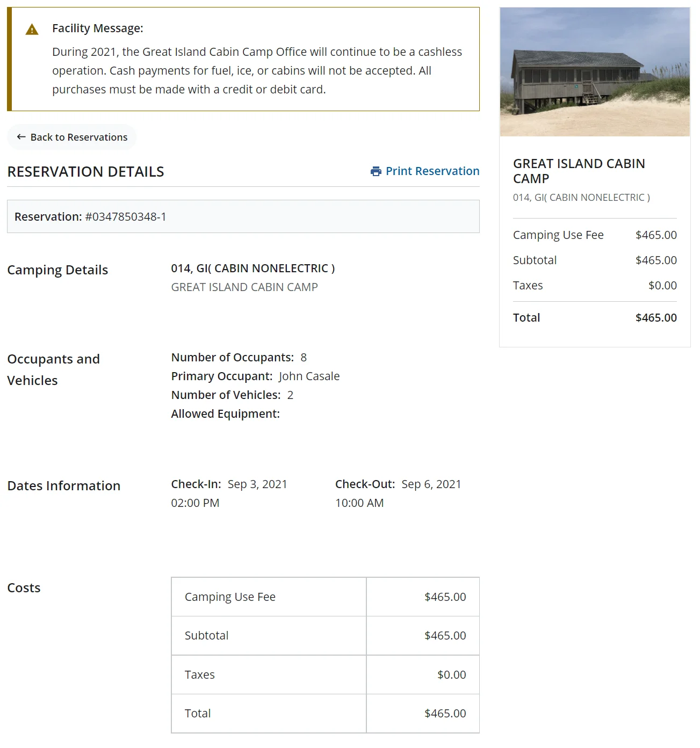Click the printer icon

[x=376, y=171]
